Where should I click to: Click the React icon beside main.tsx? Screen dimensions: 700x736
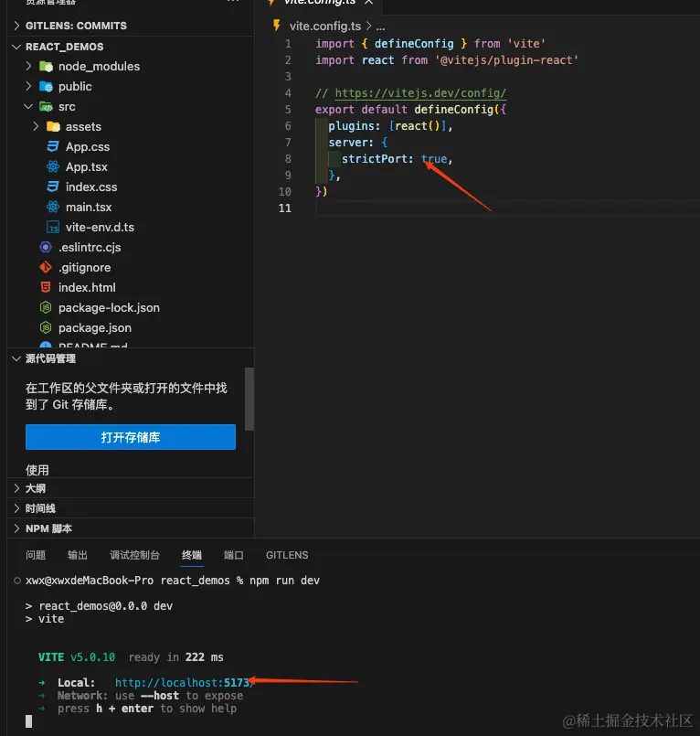[x=53, y=207]
